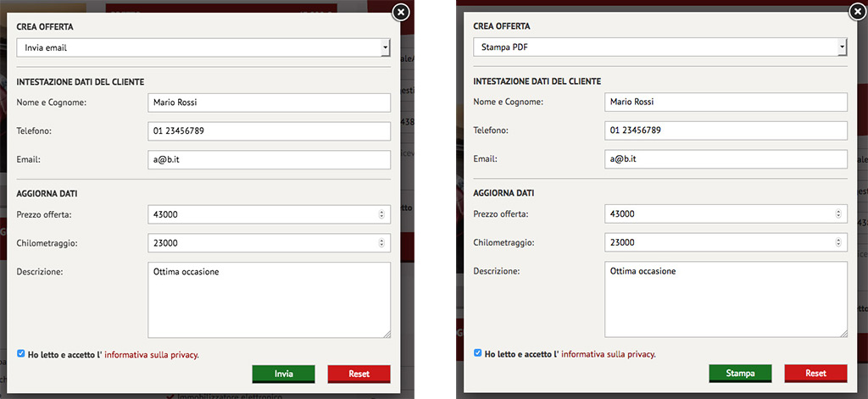
Task: Click Telefono field in Invia email dialog
Action: pos(268,131)
